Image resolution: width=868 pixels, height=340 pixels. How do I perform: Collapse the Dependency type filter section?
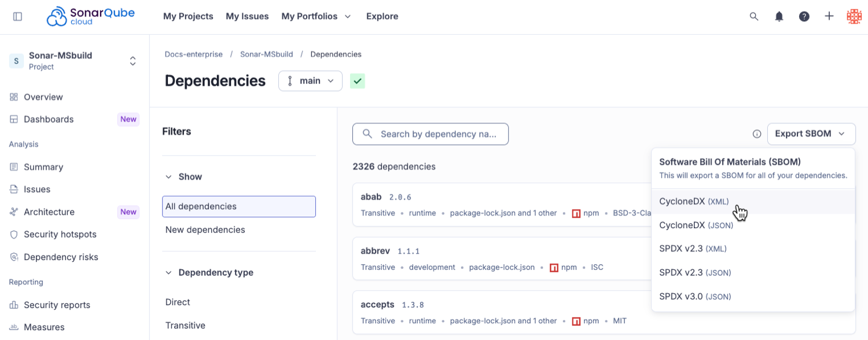tap(168, 272)
